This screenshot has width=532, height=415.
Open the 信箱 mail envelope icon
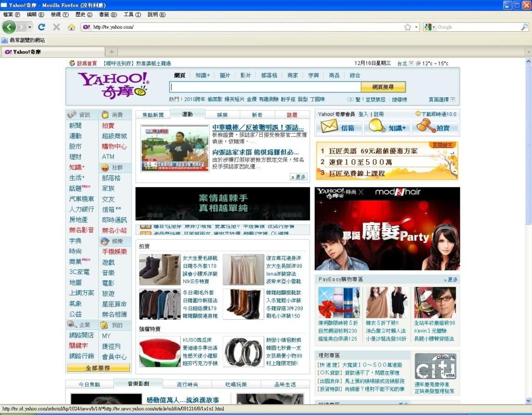(329, 127)
